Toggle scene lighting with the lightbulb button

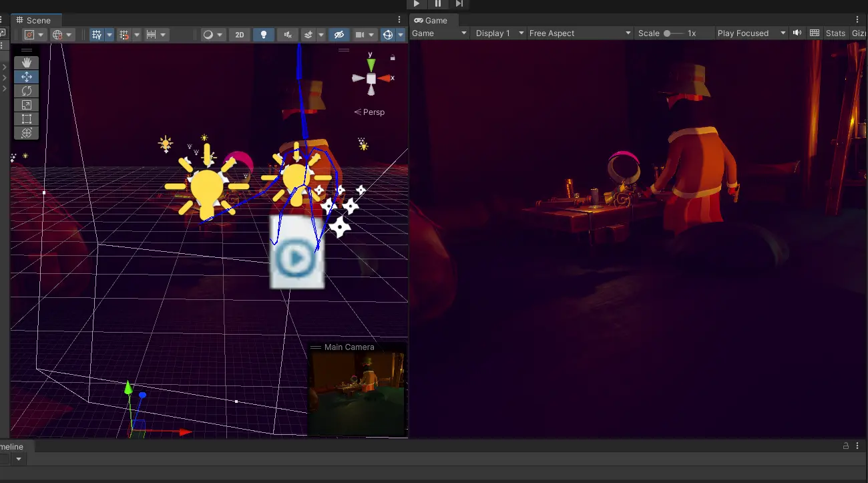pyautogui.click(x=264, y=35)
